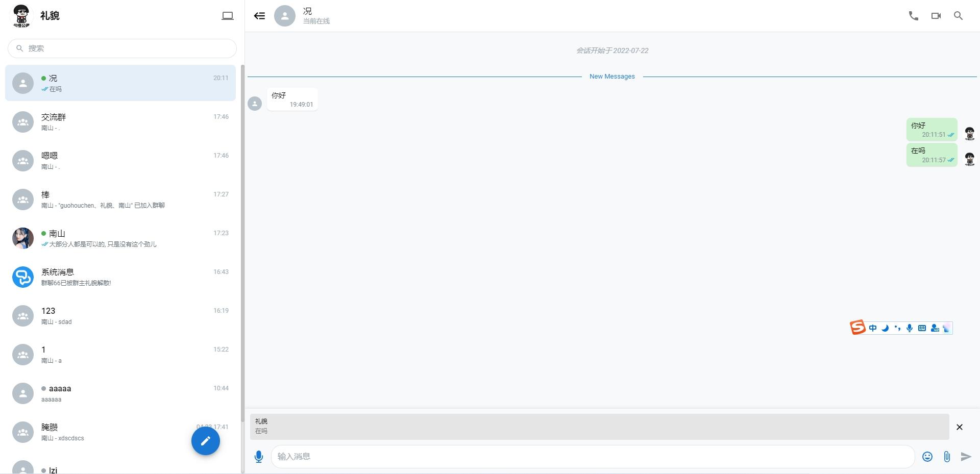The width and height of the screenshot is (980, 474).
Task: Record a voice message with the microphone
Action: pyautogui.click(x=259, y=457)
